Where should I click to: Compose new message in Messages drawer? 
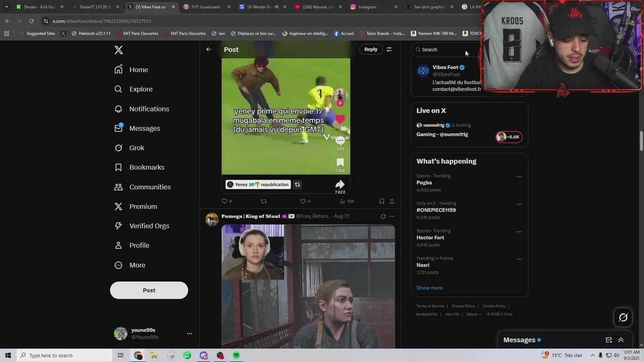609,340
